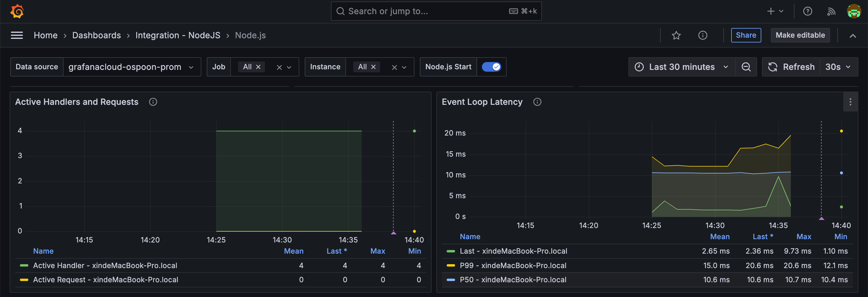This screenshot has height=297, width=868.
Task: Click the Make editable button
Action: tap(800, 35)
